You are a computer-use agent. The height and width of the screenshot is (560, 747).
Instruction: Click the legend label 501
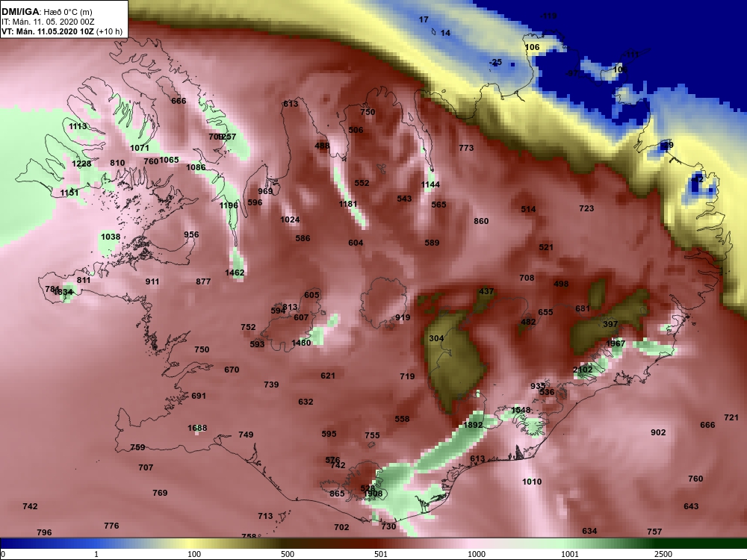coord(381,554)
